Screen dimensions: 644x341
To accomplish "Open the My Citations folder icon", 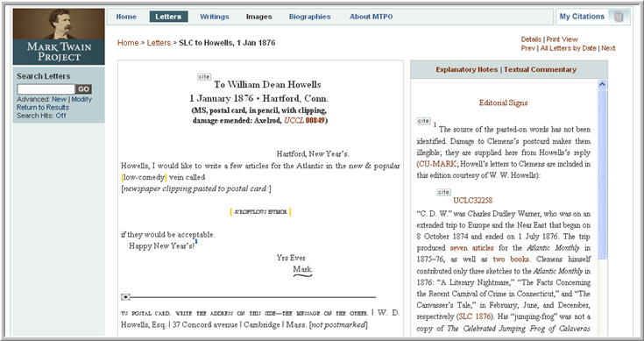I will coord(619,17).
